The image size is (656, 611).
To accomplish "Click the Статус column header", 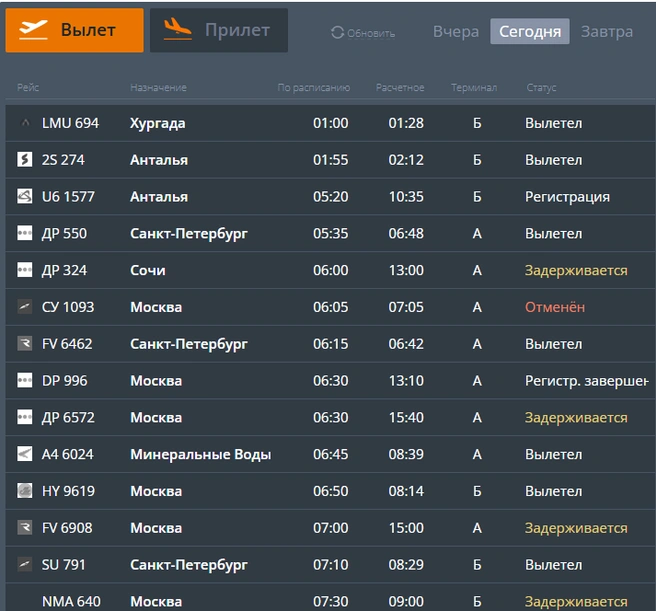I will [x=541, y=87].
